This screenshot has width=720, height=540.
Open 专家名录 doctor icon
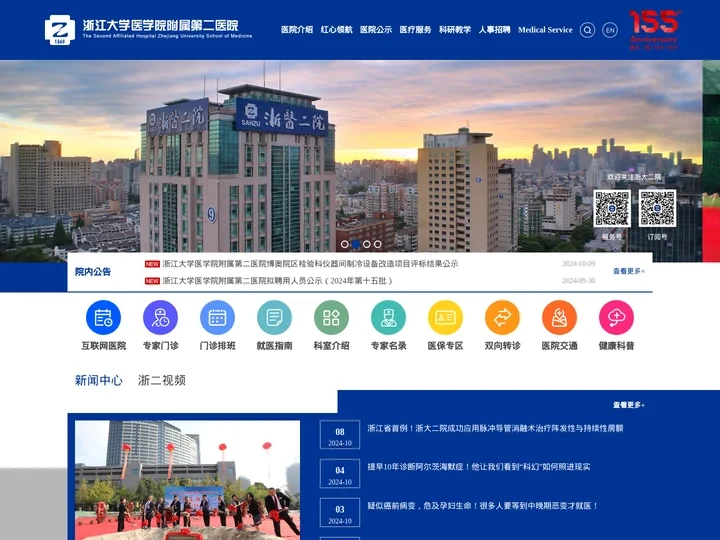point(388,317)
